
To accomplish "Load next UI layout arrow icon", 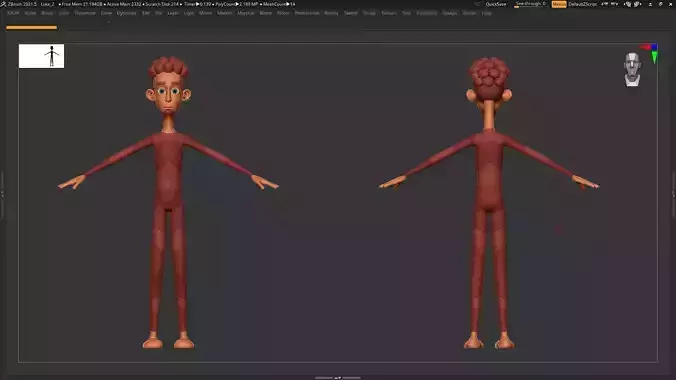I will click(614, 4).
